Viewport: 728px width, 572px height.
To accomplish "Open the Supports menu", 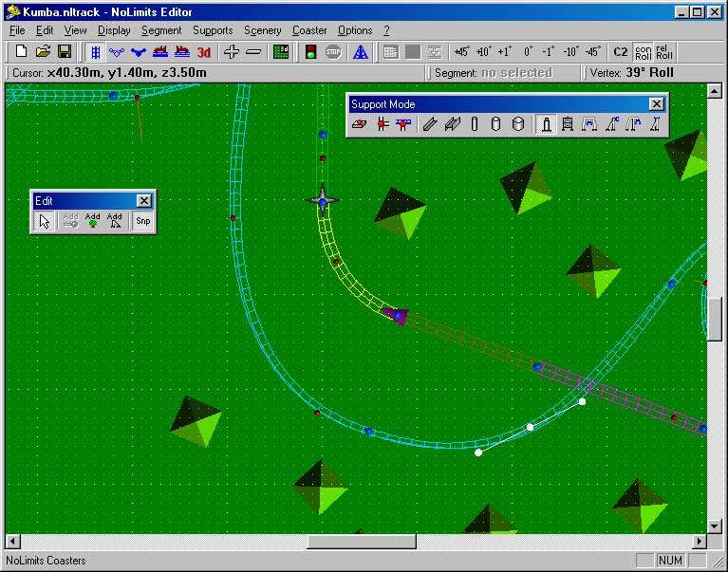I will (x=213, y=30).
